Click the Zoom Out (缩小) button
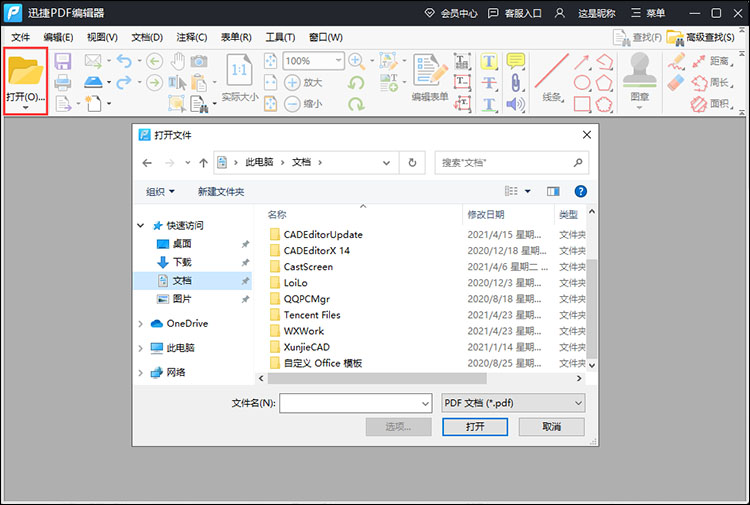 [x=303, y=103]
